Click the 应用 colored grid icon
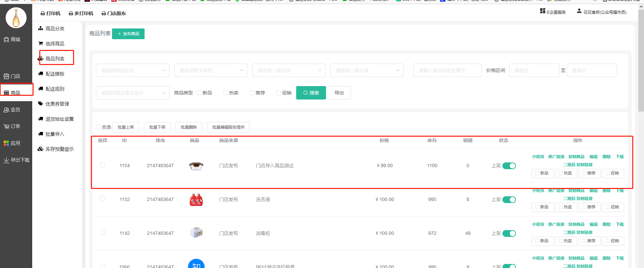Image resolution: width=644 pixels, height=268 pixels. click(6, 143)
